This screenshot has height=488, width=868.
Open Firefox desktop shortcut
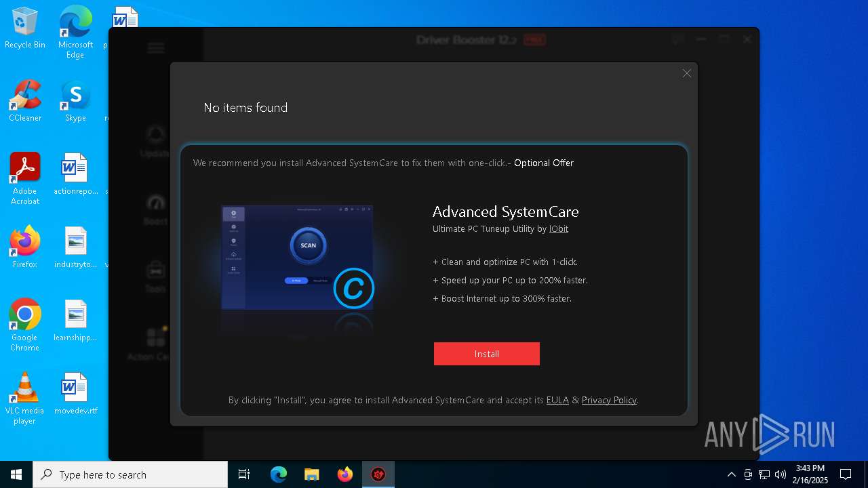pyautogui.click(x=25, y=247)
